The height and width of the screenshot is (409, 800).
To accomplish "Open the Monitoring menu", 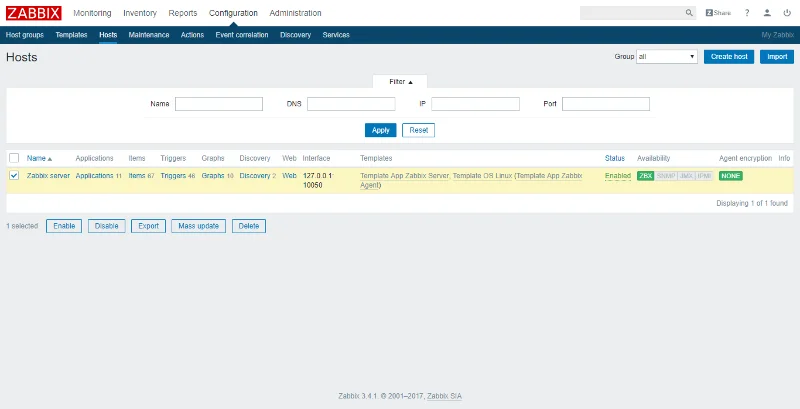I will [92, 13].
